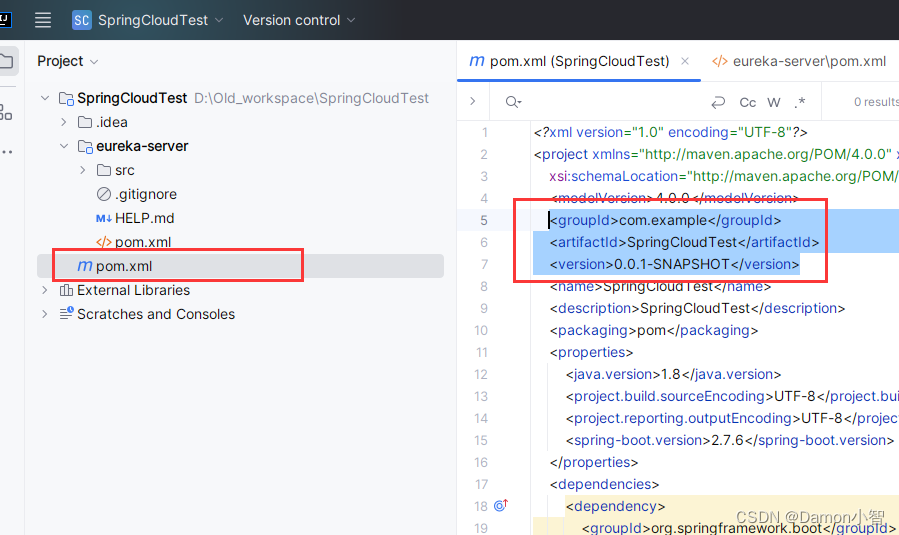This screenshot has width=899, height=535.
Task: Click the project.build.sourceEncoding line
Action: pyautogui.click(x=732, y=396)
